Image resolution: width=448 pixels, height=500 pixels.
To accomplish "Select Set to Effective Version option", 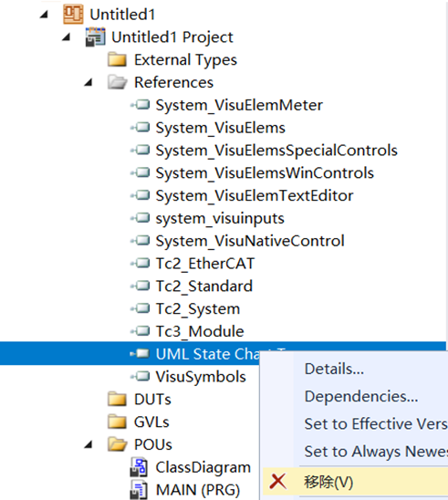I will coord(376,423).
